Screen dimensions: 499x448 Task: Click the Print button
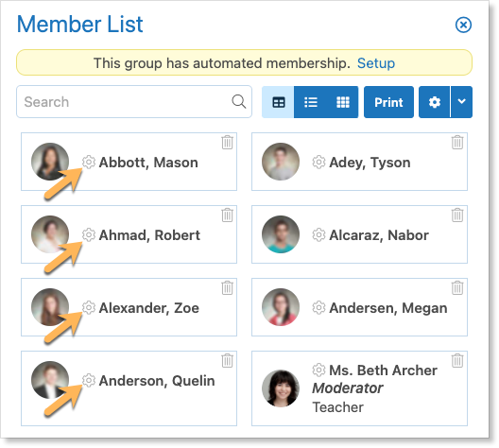[388, 102]
